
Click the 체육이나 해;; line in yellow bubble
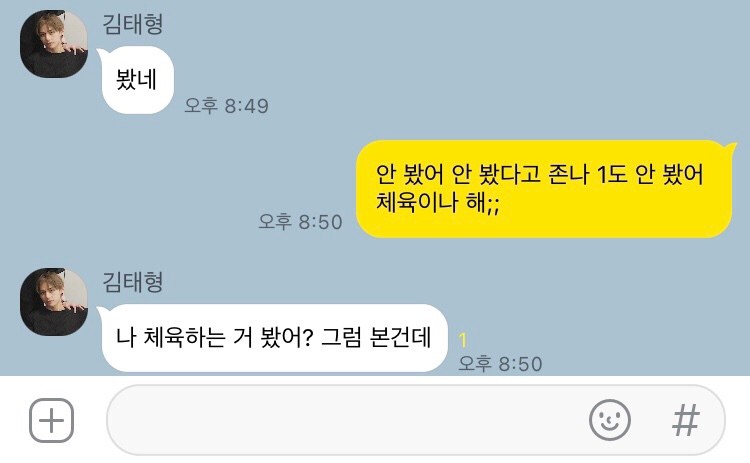coord(438,202)
